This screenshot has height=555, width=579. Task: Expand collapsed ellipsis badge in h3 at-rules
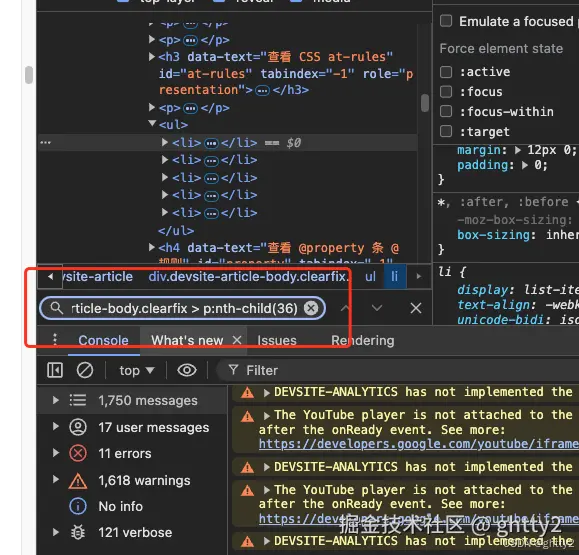pos(263,90)
